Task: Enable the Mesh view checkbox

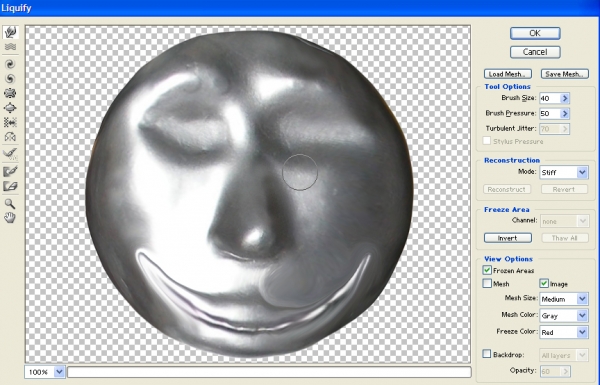Action: (487, 284)
